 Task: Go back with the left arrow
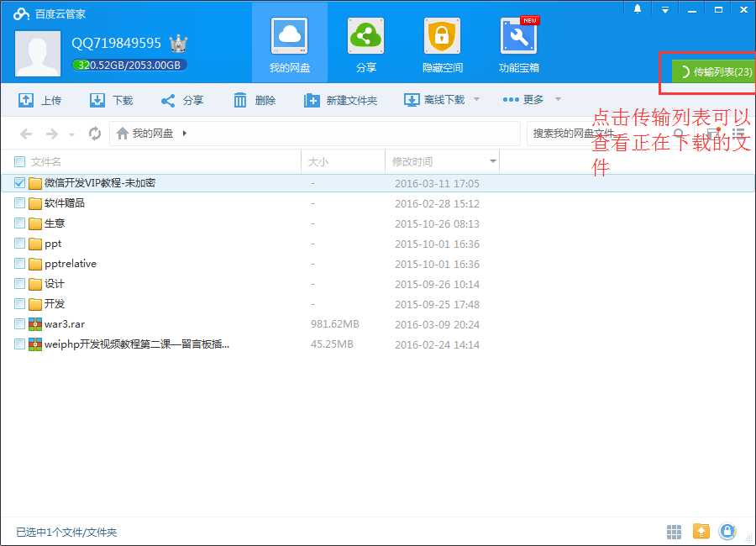coord(26,134)
